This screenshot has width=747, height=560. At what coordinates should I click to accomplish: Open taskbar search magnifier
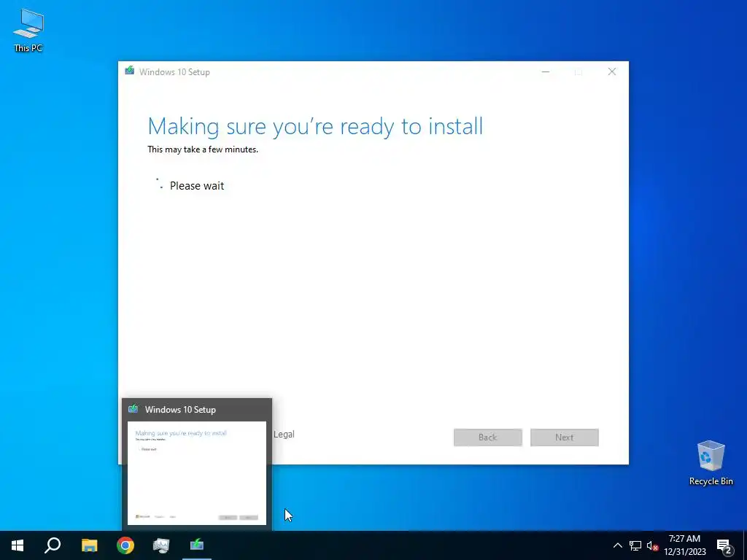(53, 545)
